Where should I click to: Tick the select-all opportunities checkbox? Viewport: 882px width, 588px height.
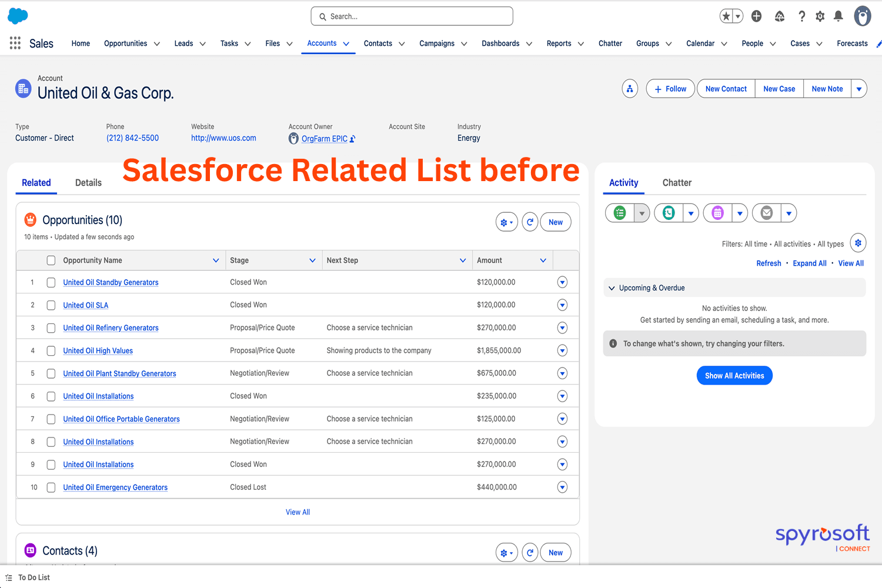(x=51, y=260)
